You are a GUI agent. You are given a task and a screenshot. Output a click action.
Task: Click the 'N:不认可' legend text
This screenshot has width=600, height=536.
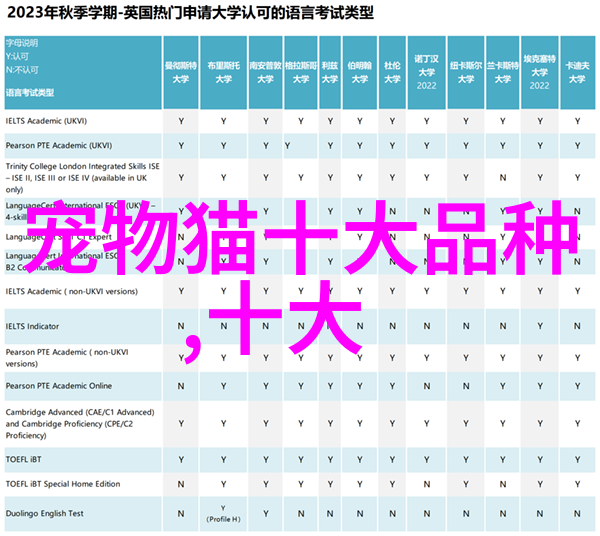pyautogui.click(x=22, y=70)
